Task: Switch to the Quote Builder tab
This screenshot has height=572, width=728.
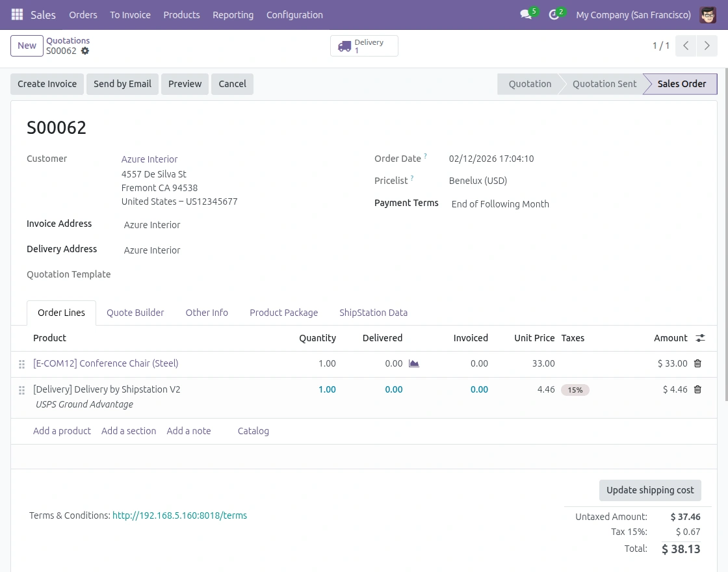Action: click(x=135, y=313)
